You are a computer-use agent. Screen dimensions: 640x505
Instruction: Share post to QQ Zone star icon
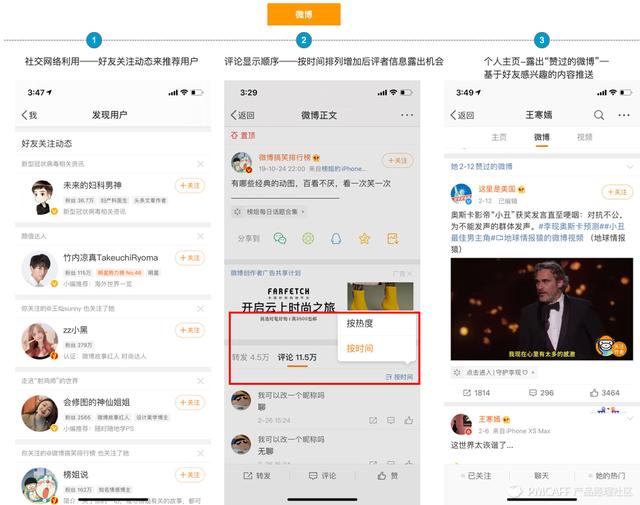(364, 238)
